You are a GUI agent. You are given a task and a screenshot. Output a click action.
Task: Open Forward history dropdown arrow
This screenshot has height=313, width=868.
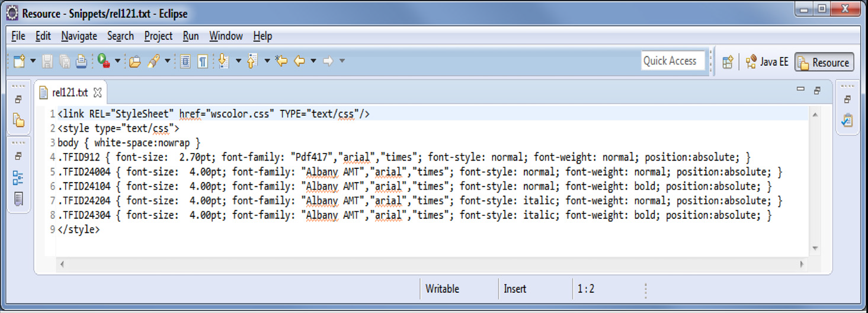(x=342, y=61)
